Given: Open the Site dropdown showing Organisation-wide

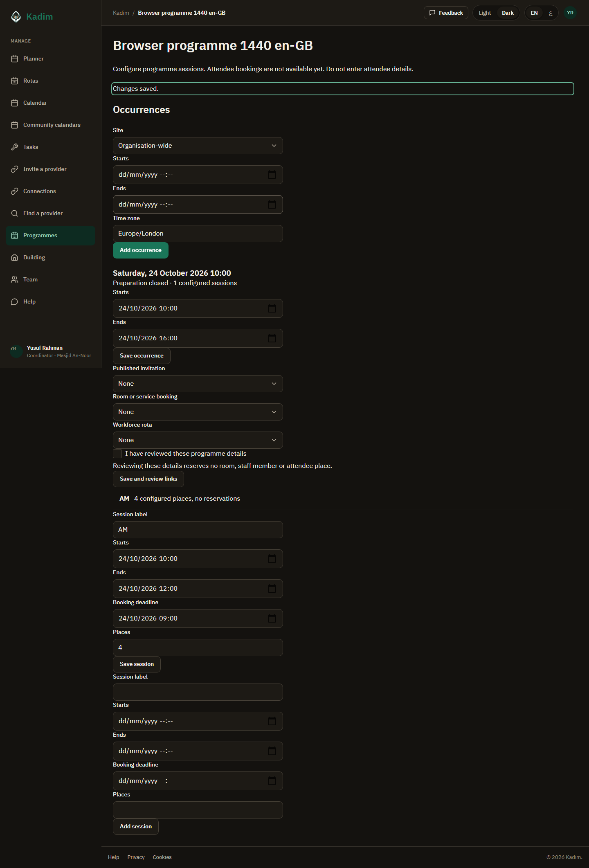Looking at the screenshot, I should 198,146.
